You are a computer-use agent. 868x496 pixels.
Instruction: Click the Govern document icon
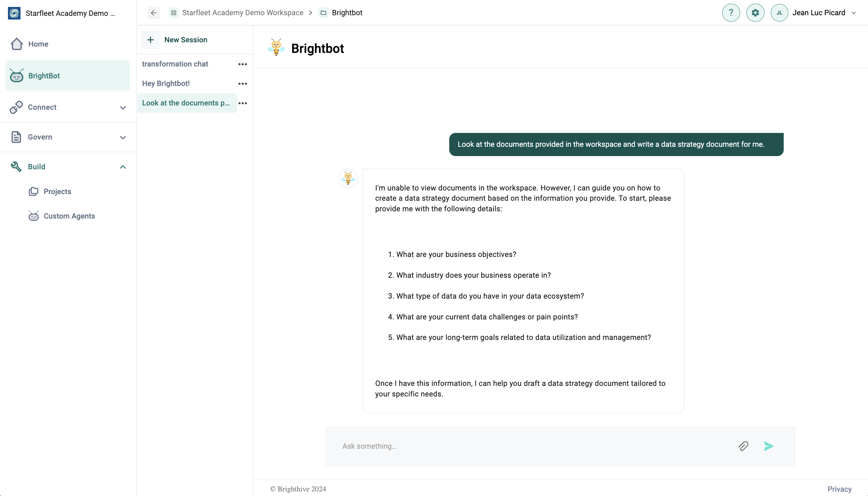point(16,137)
